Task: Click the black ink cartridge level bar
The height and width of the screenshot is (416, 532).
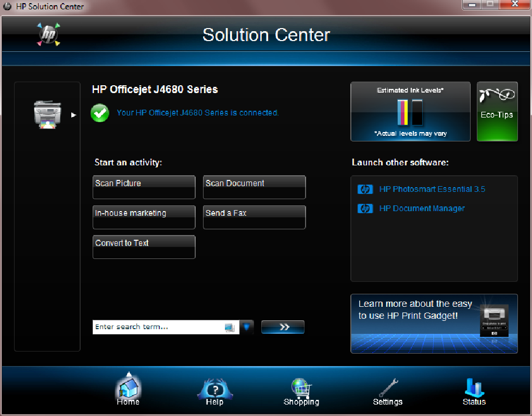Action: coord(417,112)
